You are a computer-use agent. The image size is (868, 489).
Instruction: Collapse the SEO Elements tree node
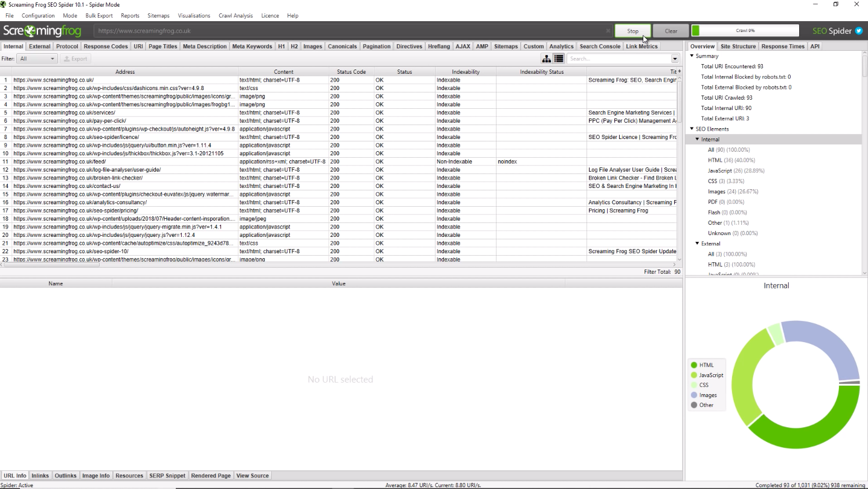pos(692,129)
